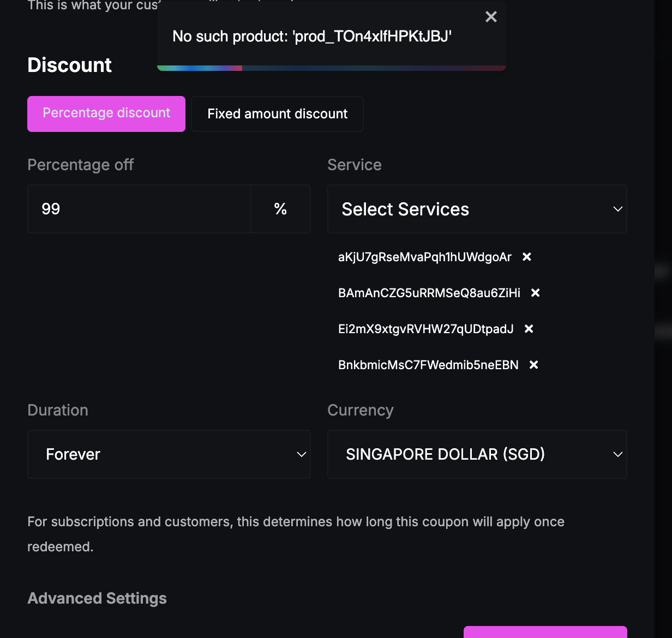
Task: Click the Discount section heading
Action: [69, 65]
